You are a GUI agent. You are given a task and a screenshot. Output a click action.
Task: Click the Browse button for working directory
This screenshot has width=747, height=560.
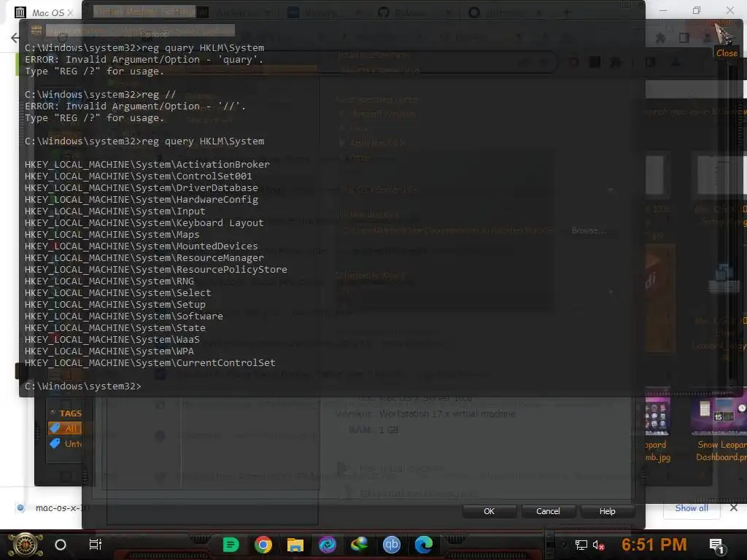[x=589, y=230]
